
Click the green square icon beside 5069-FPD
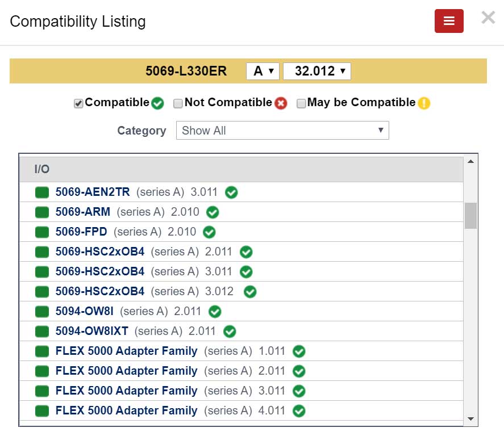point(42,232)
